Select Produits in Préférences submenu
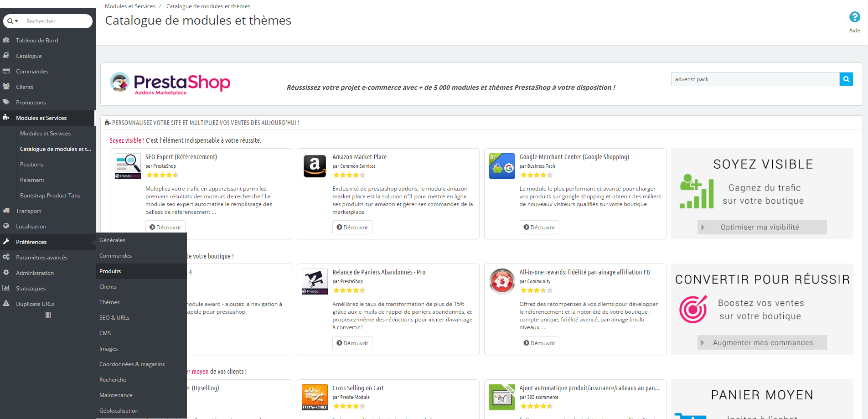868x419 pixels. coord(110,271)
